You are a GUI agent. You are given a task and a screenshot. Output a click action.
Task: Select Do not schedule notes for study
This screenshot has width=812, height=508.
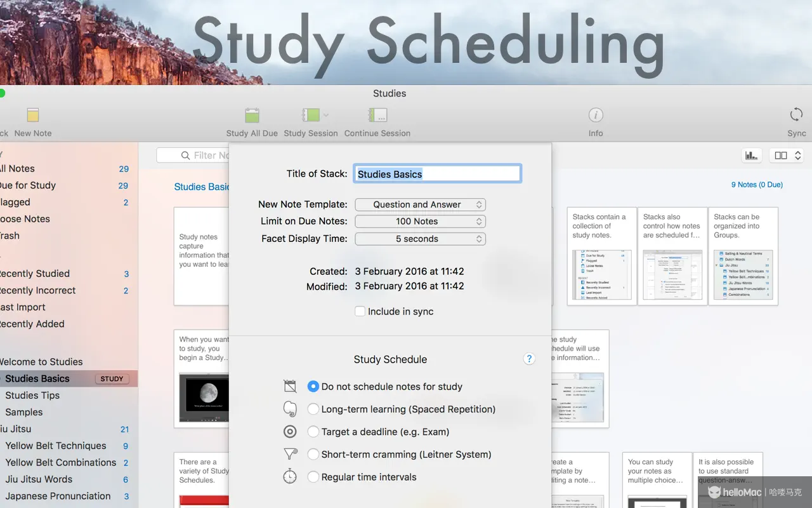[313, 386]
